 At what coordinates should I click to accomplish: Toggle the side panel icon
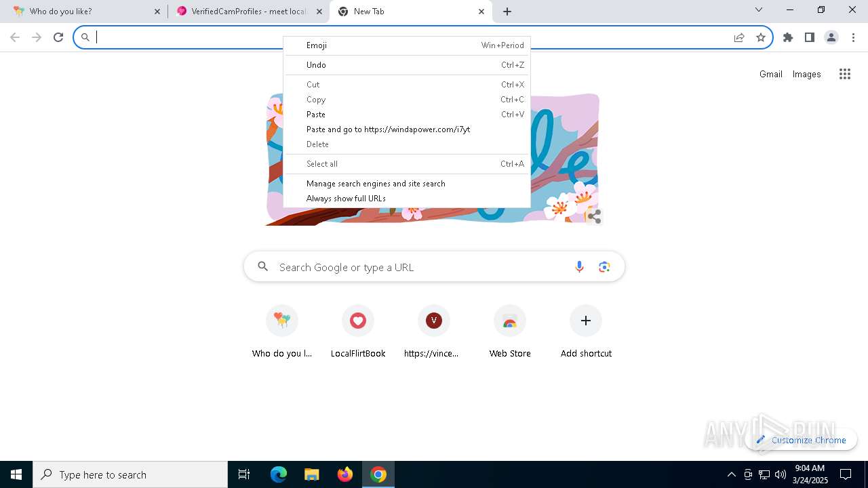click(810, 37)
